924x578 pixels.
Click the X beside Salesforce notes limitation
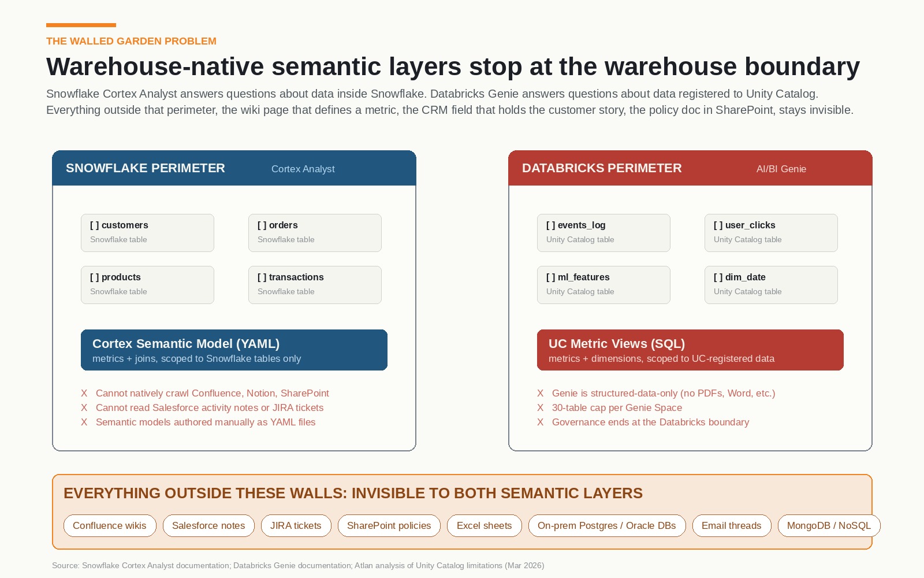click(x=84, y=407)
